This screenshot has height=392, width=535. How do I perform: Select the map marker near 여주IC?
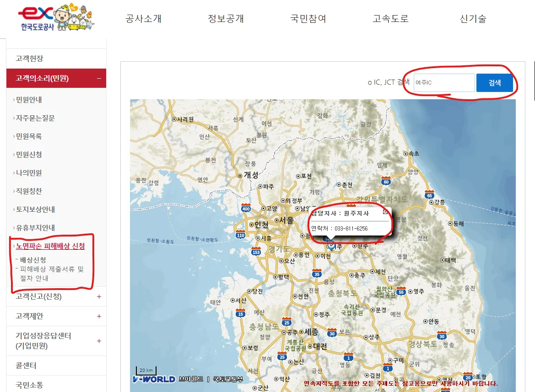(331, 246)
